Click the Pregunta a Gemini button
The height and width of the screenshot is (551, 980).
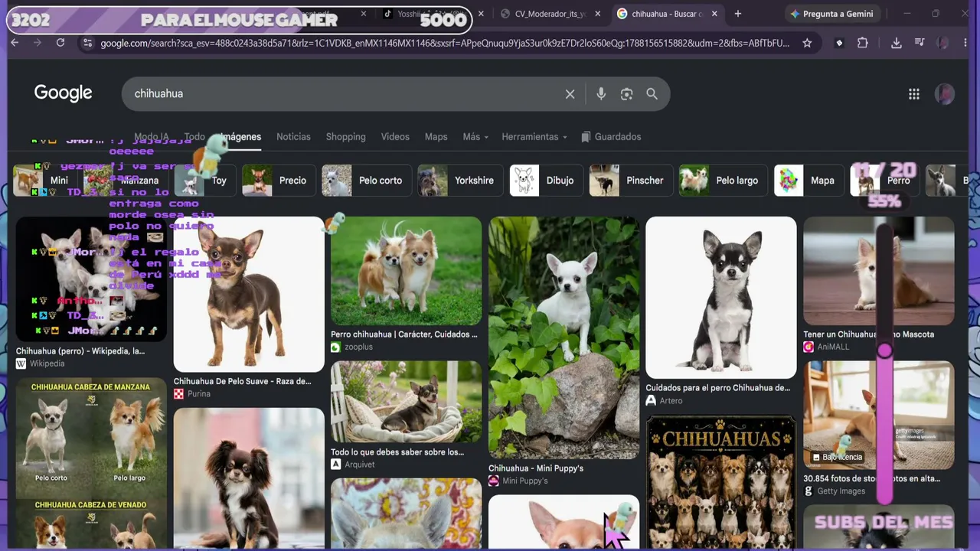click(x=831, y=14)
